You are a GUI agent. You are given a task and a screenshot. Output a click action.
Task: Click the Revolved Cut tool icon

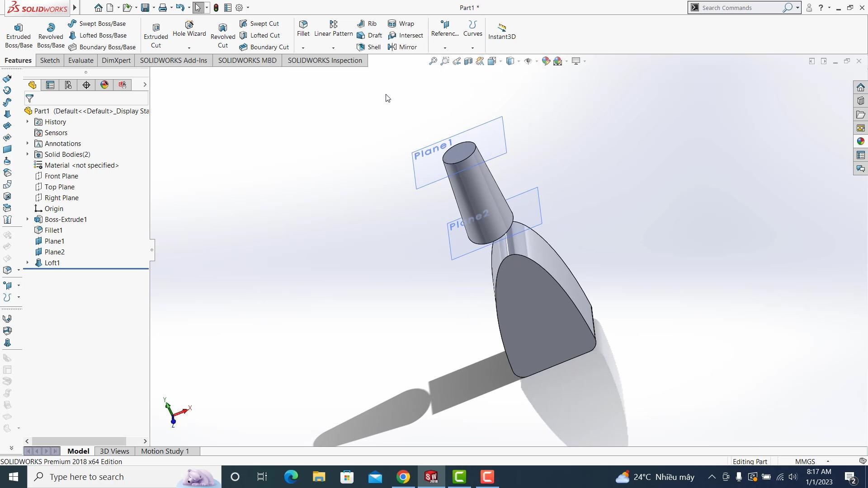point(222,28)
